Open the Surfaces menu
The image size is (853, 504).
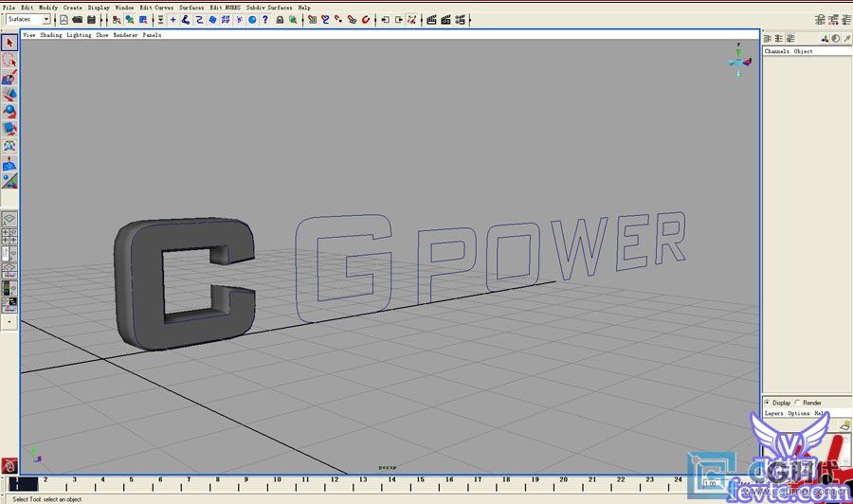(x=191, y=8)
